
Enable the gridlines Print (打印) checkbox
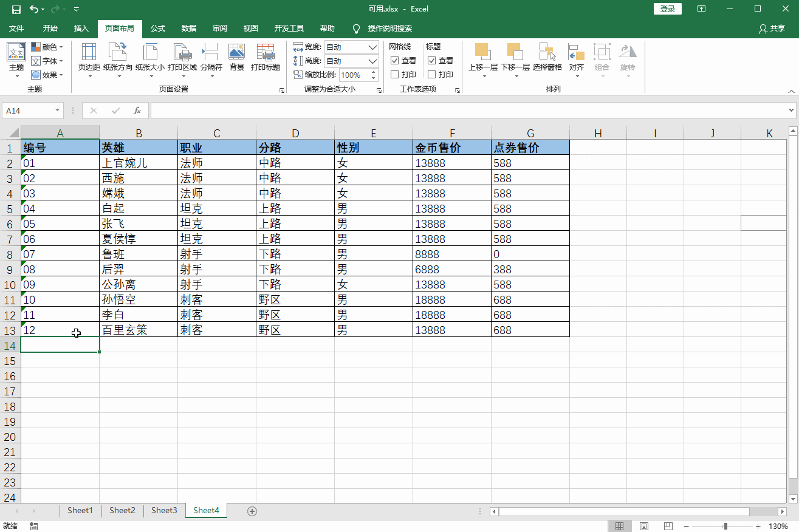(395, 75)
